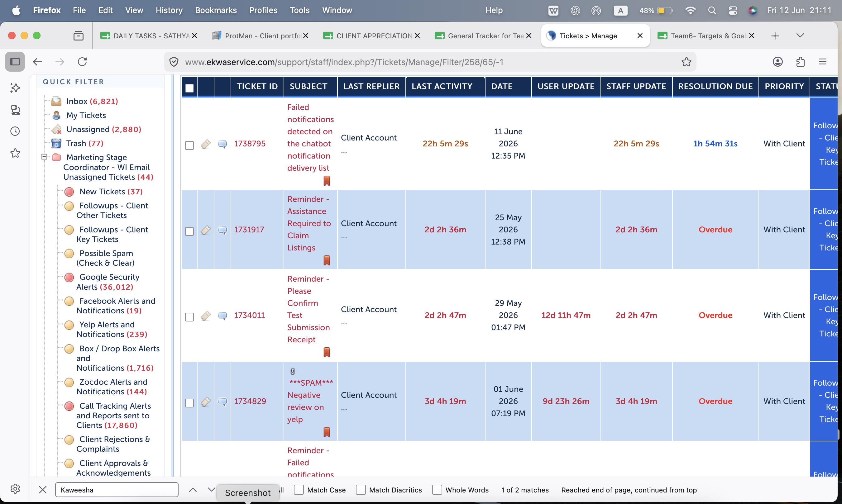The image size is (842, 504).
Task: Click the tracking protection shield icon
Action: coord(174,62)
